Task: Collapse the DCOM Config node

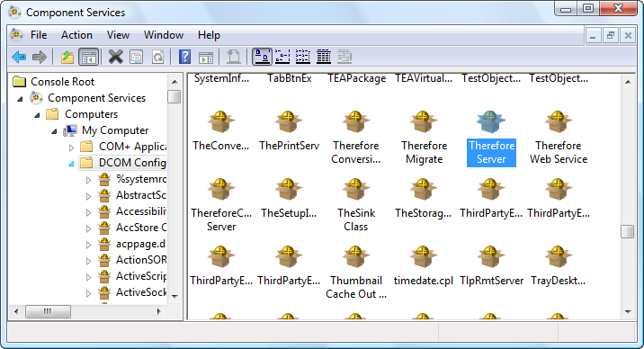Action: coord(71,164)
